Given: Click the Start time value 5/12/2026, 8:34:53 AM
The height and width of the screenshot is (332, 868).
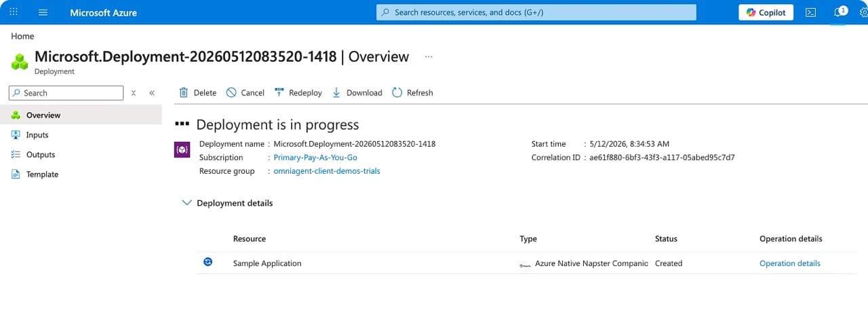Looking at the screenshot, I should tap(629, 144).
